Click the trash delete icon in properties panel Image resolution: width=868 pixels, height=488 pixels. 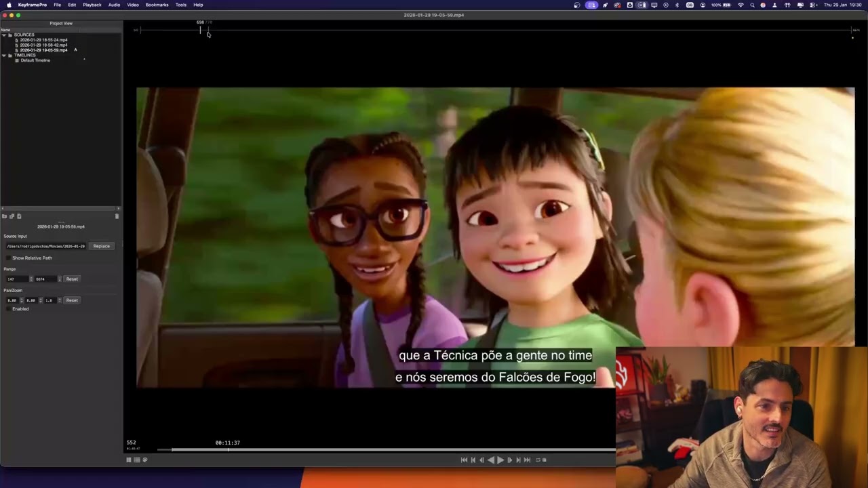point(117,216)
